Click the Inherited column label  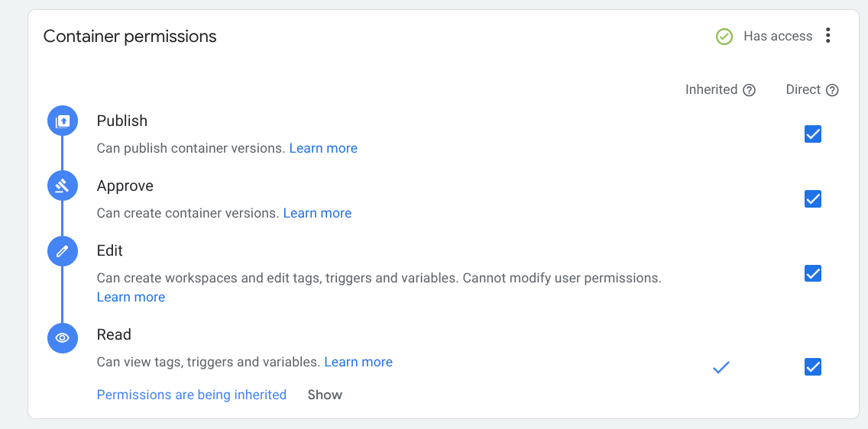pos(711,89)
